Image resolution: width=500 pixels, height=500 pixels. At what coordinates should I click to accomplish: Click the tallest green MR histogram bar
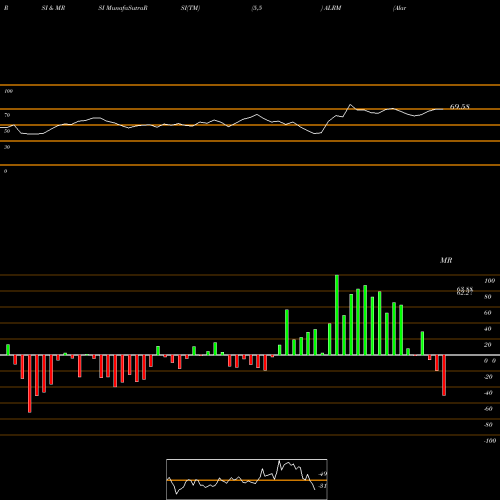pyautogui.click(x=337, y=315)
